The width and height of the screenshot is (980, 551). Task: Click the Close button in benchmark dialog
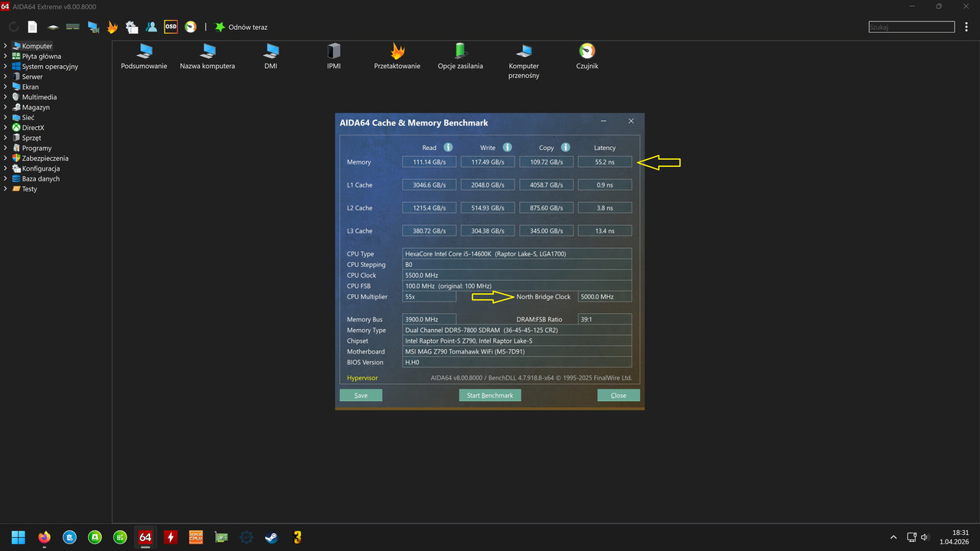tap(619, 395)
